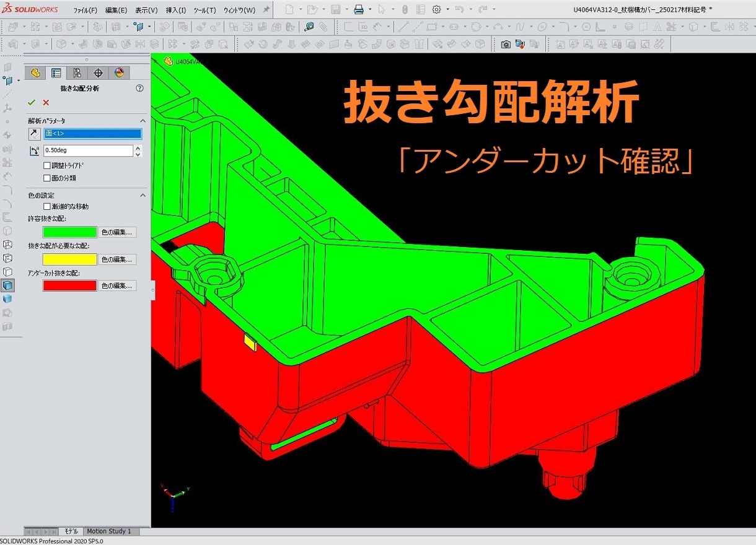Switch to PropertyManager tab

coord(56,72)
